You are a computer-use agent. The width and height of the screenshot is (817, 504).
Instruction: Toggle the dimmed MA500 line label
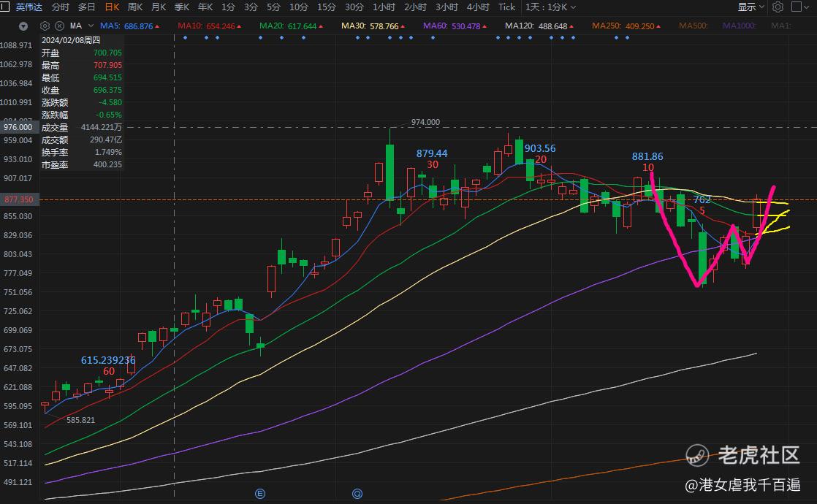pos(693,26)
